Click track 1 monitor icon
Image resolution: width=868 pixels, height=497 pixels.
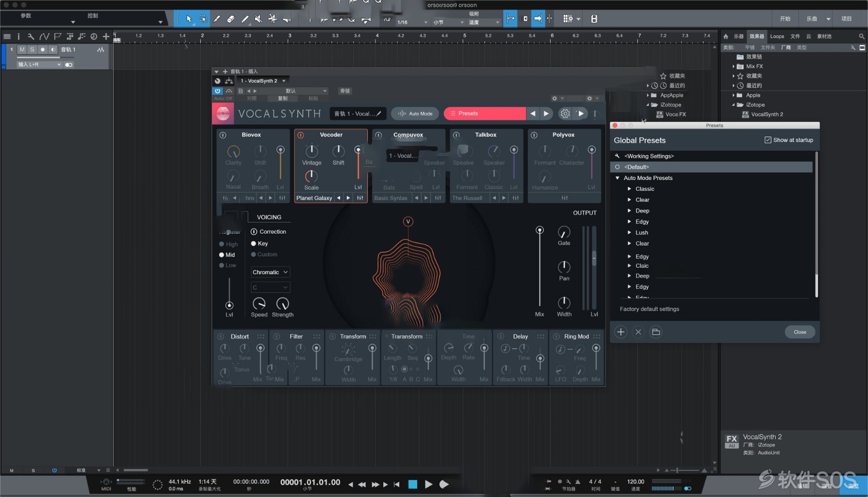[x=53, y=49]
